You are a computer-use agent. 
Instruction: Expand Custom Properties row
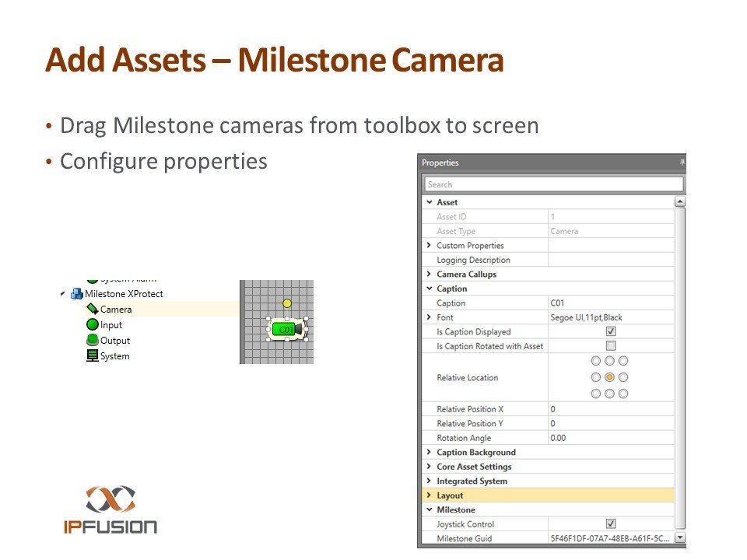[x=430, y=245]
